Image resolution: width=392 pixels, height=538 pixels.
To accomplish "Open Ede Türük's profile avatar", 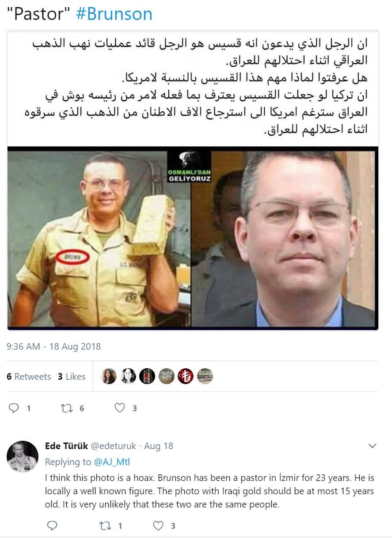I will pyautogui.click(x=23, y=457).
